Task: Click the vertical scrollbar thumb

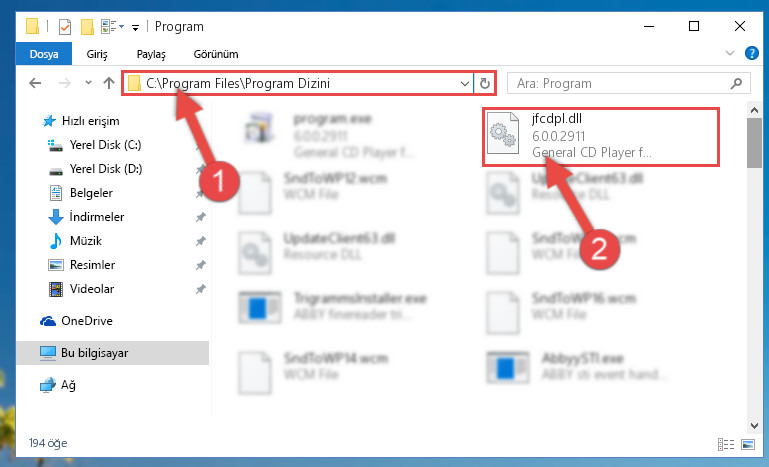Action: point(754,142)
